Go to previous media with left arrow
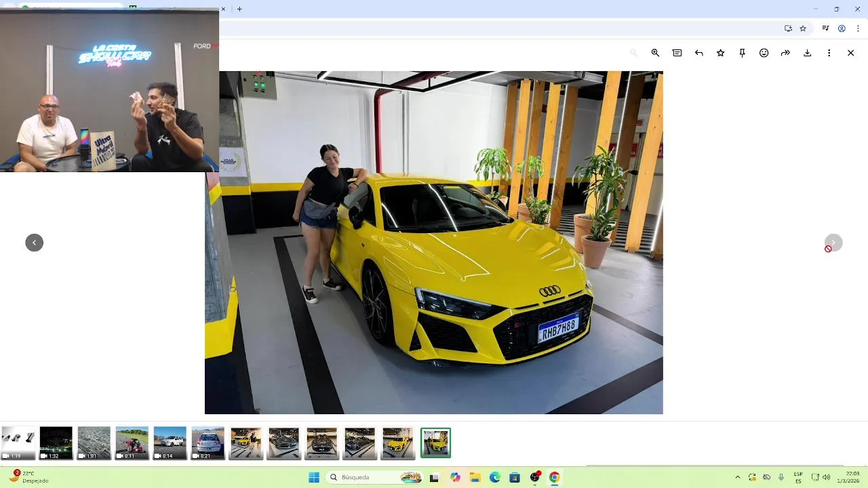The width and height of the screenshot is (868, 488). pyautogui.click(x=34, y=243)
